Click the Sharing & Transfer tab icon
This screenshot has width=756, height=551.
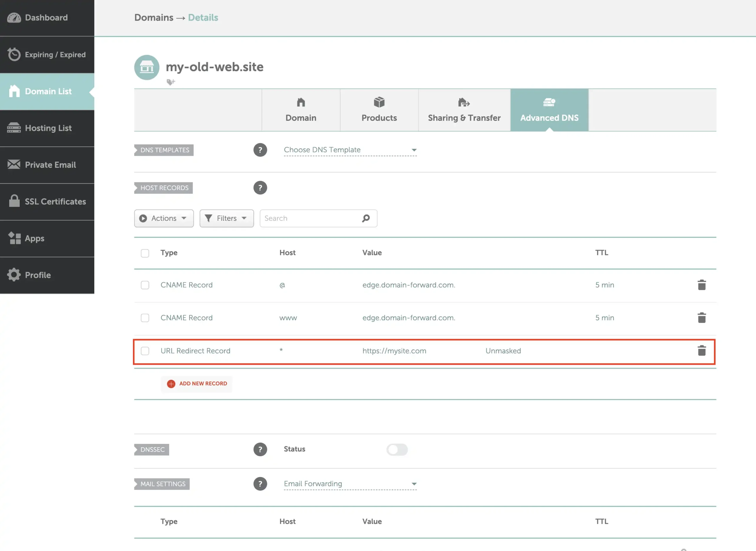pos(464,103)
